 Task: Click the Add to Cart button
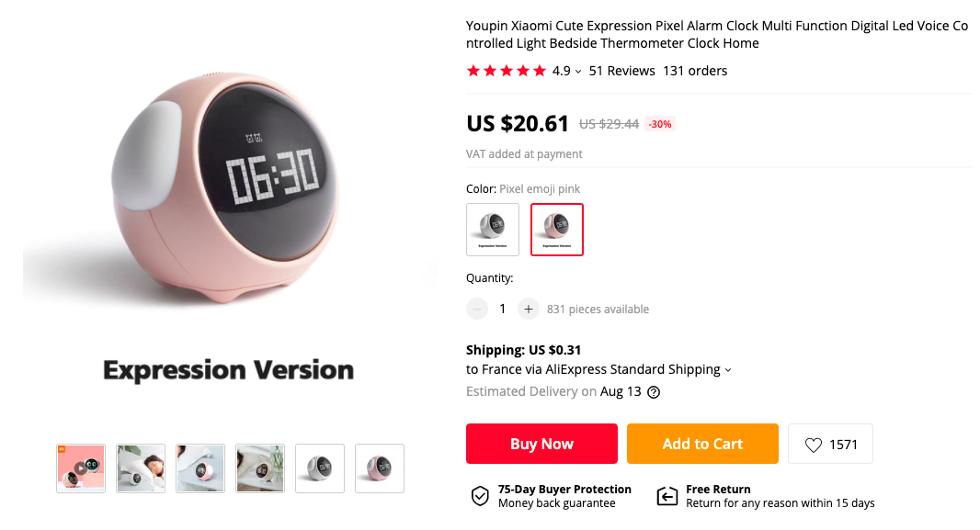click(x=702, y=444)
